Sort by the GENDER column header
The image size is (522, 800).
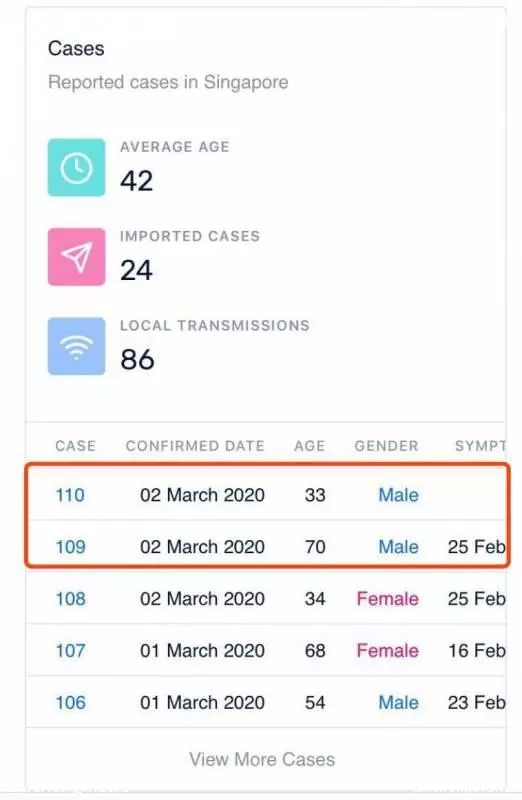[x=386, y=446]
